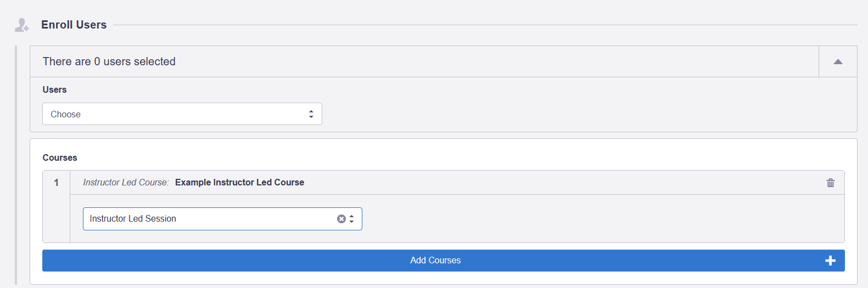Clear the Instructor Led Session selection
This screenshot has width=868, height=288.
click(x=341, y=219)
